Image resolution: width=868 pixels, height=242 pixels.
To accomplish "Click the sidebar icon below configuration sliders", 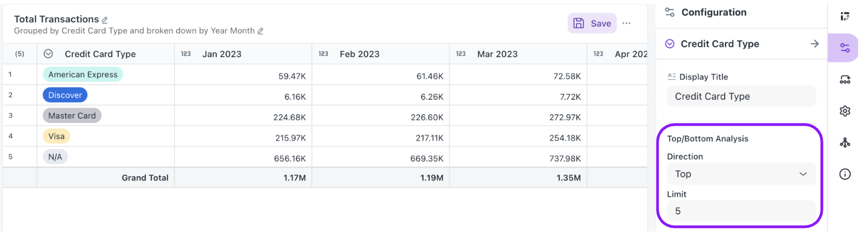I will click(x=845, y=79).
